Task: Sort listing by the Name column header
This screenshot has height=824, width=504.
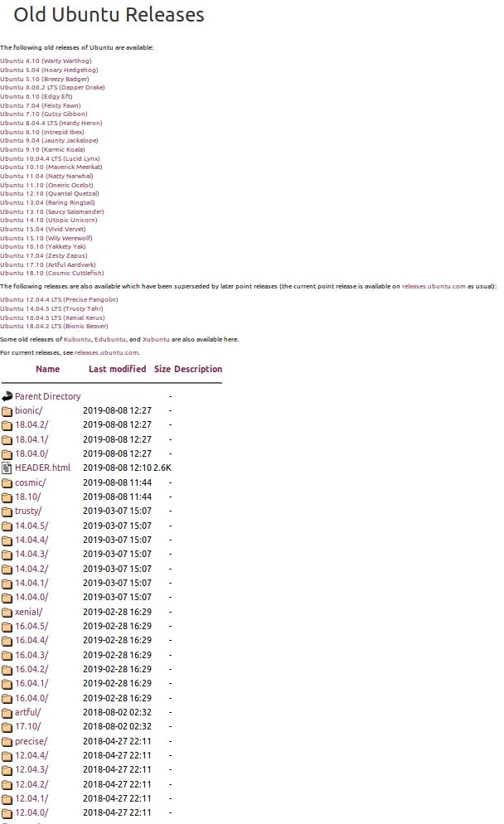Action: 47,369
